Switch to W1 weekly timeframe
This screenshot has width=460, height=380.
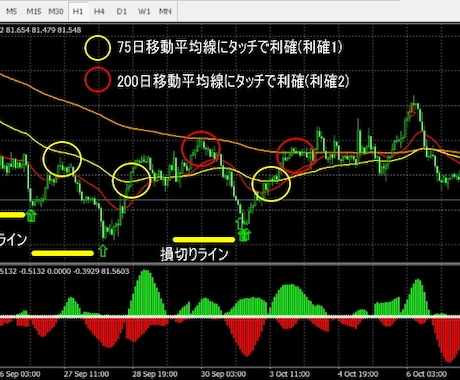[144, 12]
